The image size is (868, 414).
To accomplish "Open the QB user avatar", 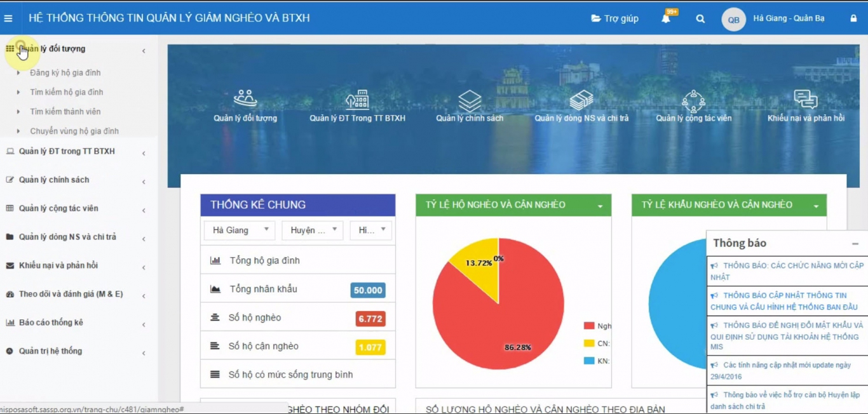I will click(x=733, y=19).
